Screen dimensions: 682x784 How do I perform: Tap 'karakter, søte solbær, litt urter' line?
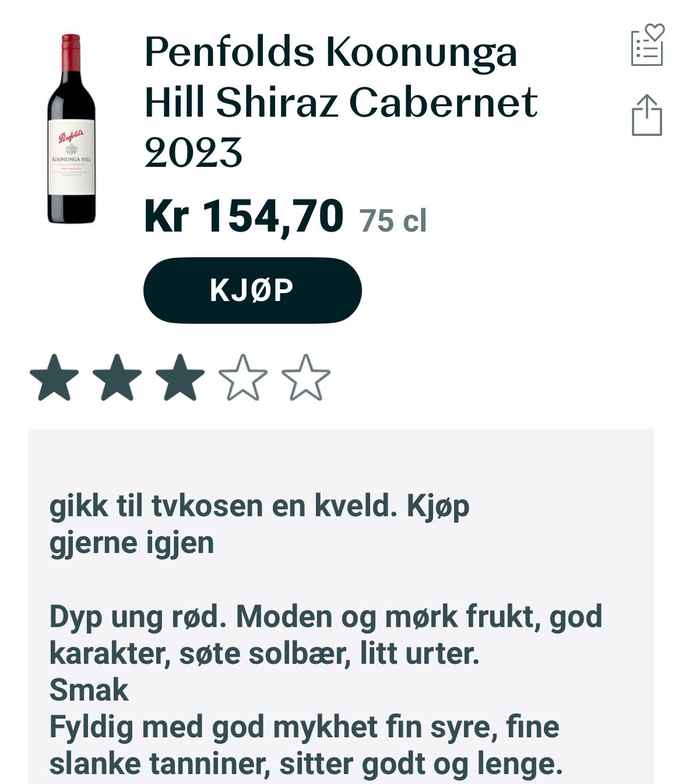pos(264,653)
